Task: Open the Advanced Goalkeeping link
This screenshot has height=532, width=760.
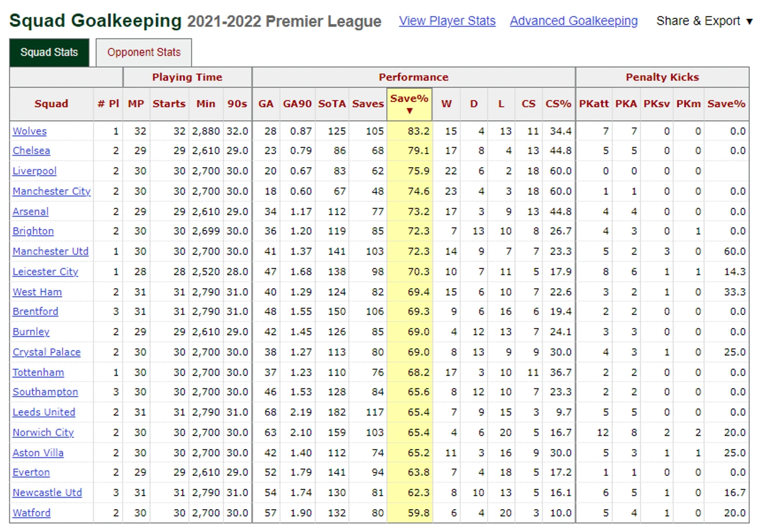Action: point(574,21)
